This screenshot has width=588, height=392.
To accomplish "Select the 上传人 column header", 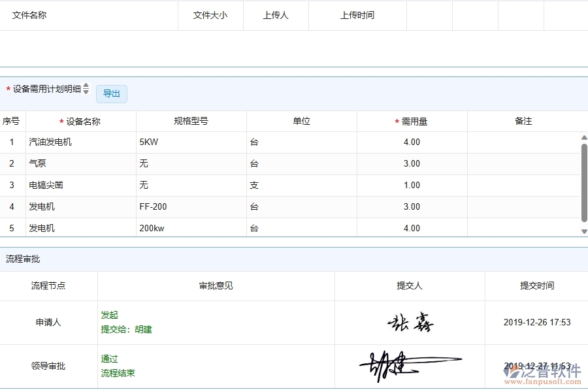I will [276, 15].
